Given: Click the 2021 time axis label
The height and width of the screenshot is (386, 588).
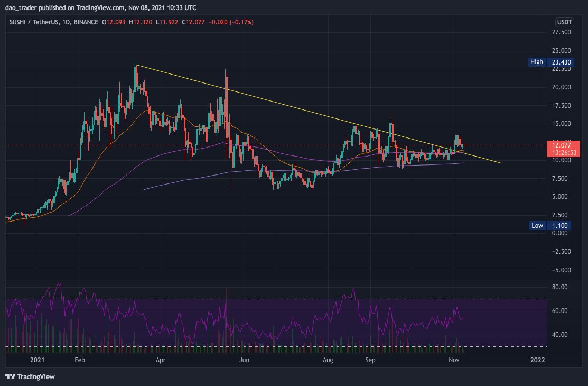Looking at the screenshot, I should tap(37, 360).
